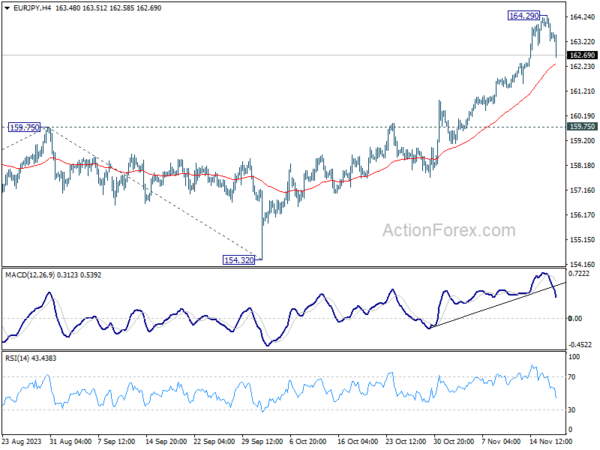Click the 14 Nov 12:00 time label
Image resolution: width=600 pixels, height=450 pixels.
click(x=551, y=442)
